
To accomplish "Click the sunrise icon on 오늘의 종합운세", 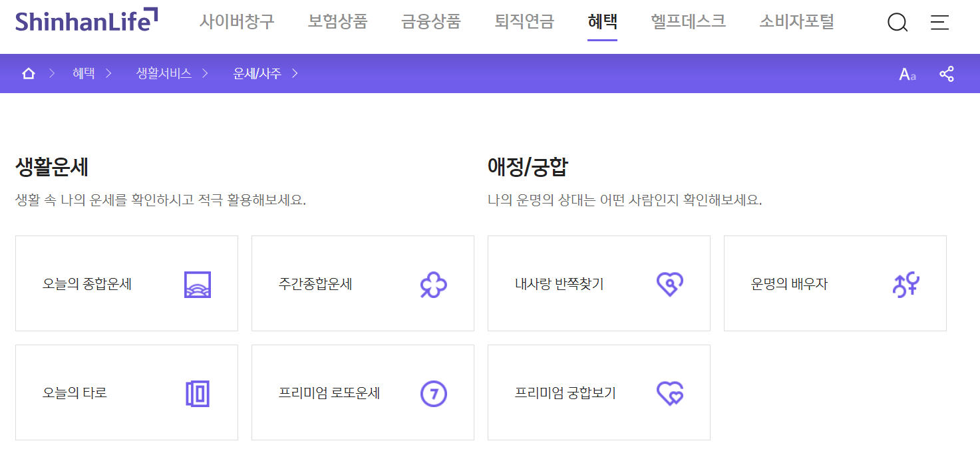I will [x=197, y=283].
